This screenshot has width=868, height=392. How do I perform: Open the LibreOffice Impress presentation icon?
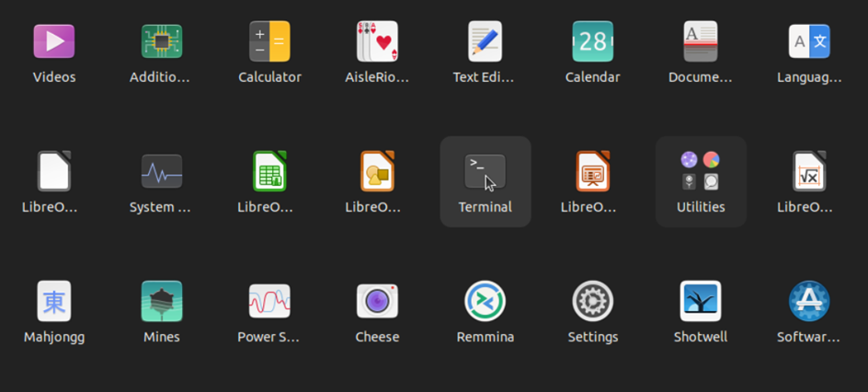(x=593, y=171)
